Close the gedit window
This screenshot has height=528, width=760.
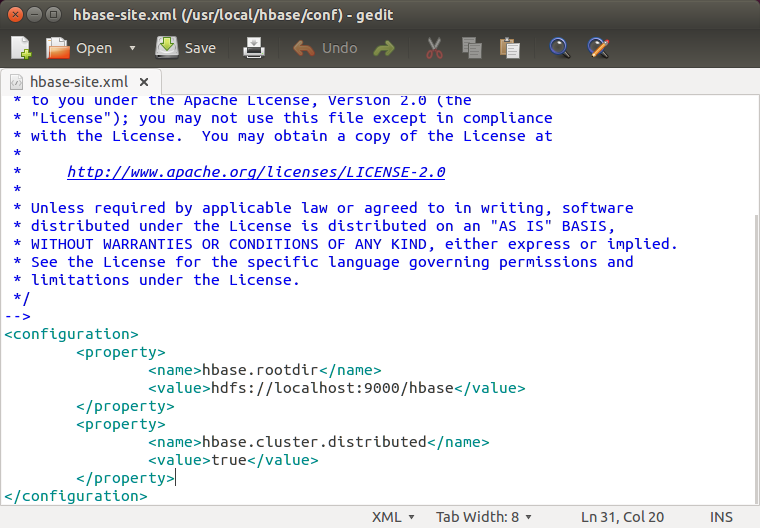[x=15, y=15]
